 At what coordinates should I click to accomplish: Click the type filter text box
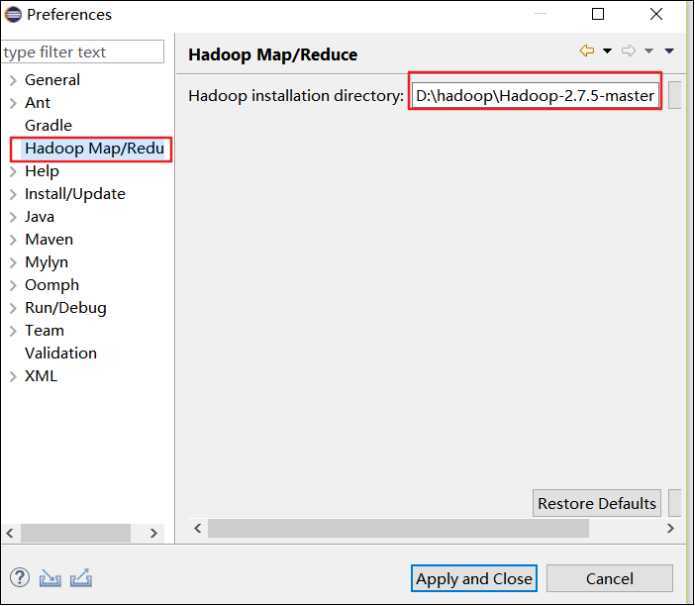click(x=82, y=52)
